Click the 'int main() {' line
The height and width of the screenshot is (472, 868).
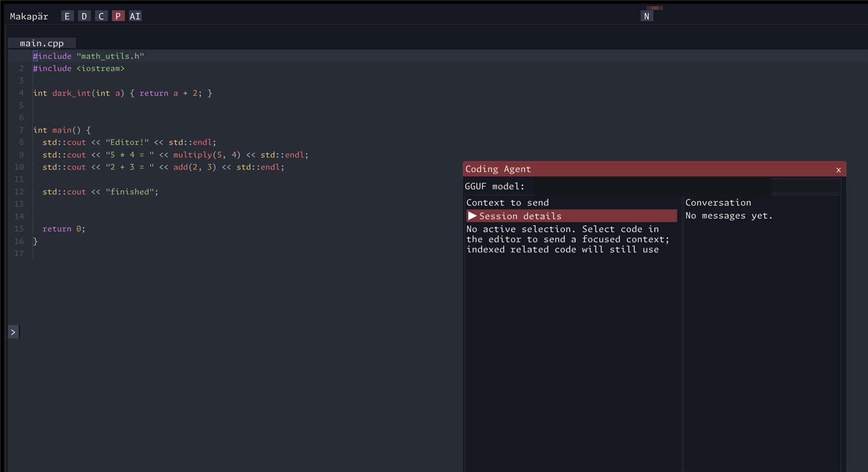point(62,130)
